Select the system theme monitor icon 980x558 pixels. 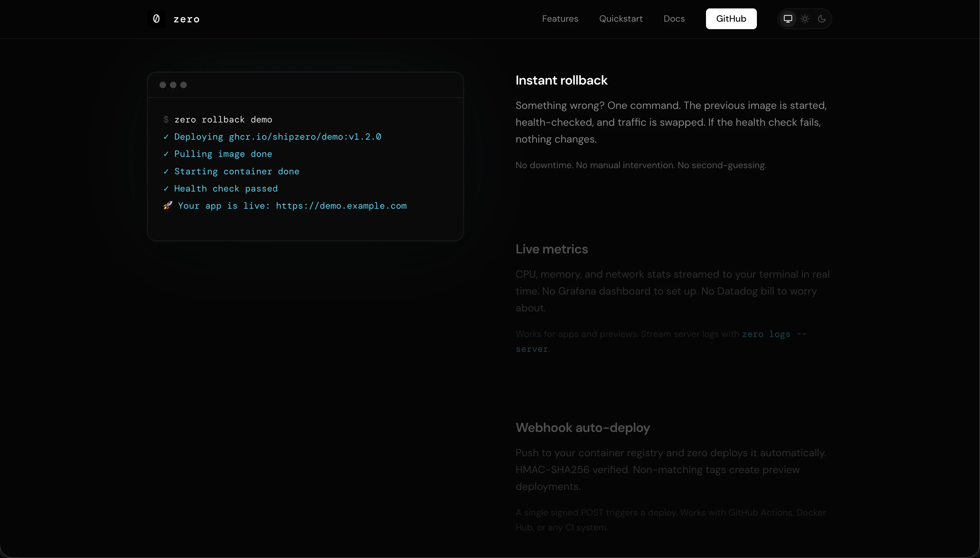(787, 18)
